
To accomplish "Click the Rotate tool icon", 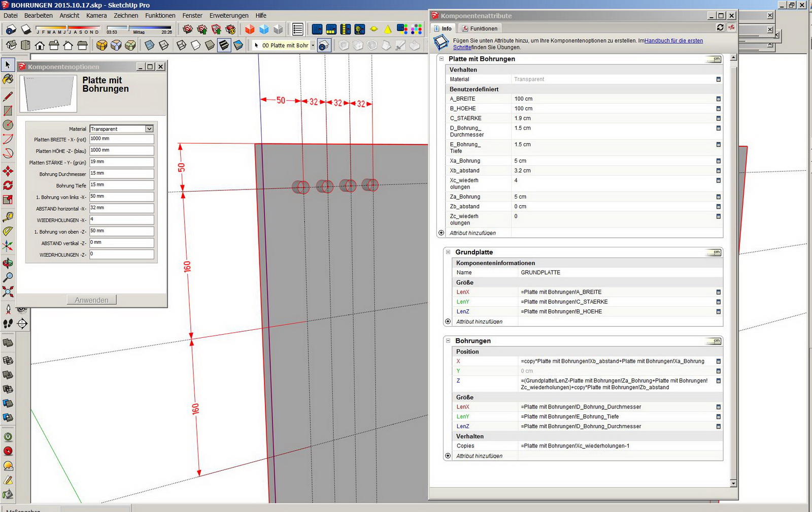I will [x=8, y=185].
